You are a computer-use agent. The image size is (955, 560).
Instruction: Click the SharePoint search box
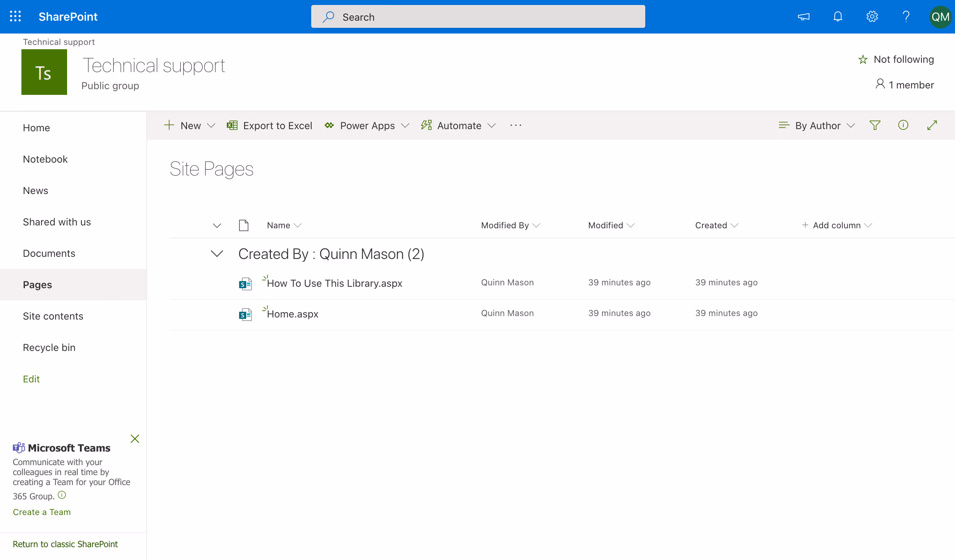[x=478, y=17]
